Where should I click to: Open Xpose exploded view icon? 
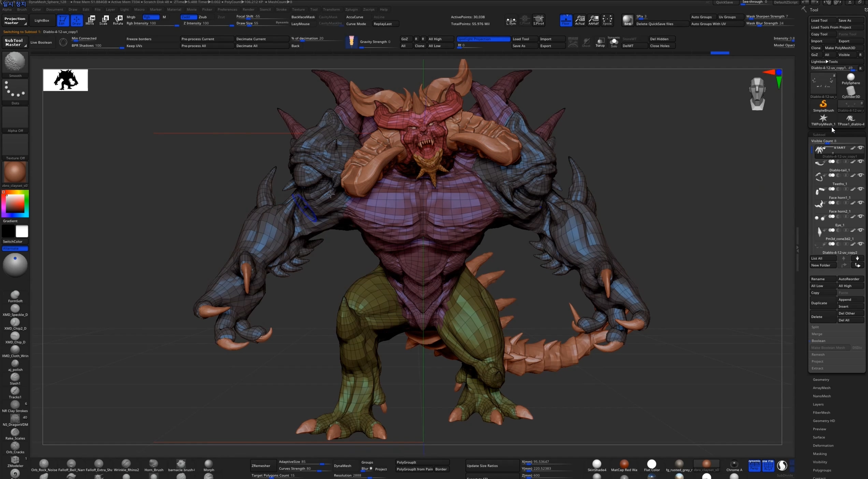click(607, 20)
